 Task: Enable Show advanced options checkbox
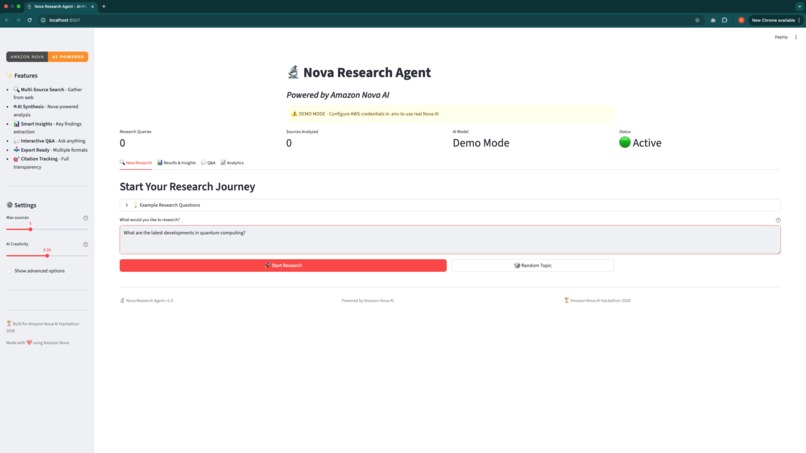(x=9, y=270)
